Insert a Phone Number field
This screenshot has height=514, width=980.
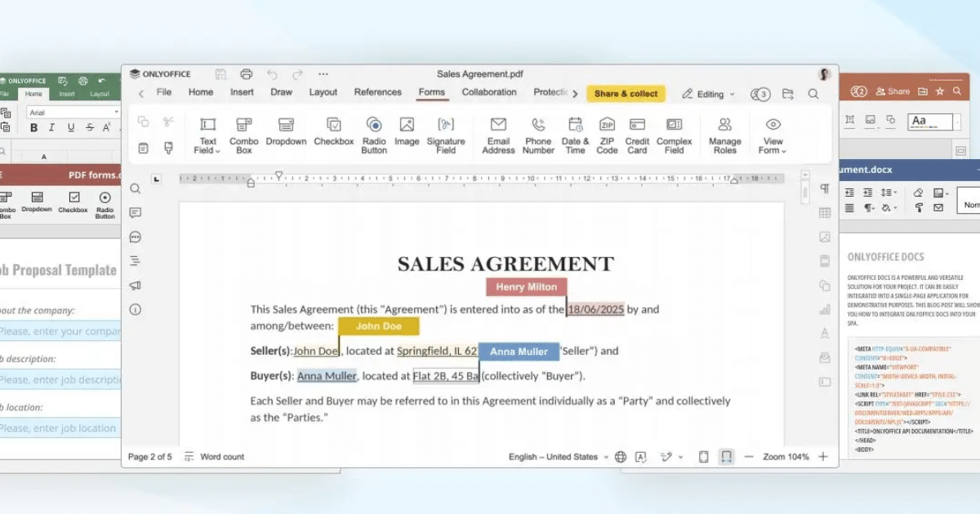pos(538,135)
